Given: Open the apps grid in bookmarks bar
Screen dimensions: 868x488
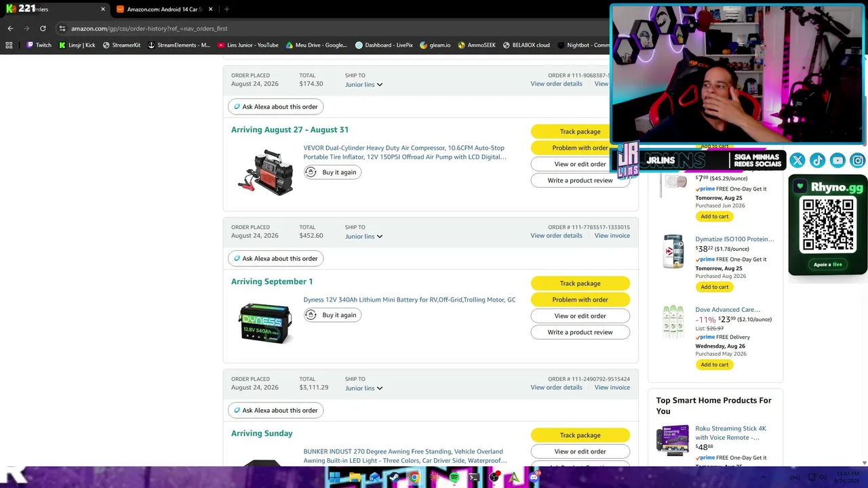Looking at the screenshot, I should 9,45.
